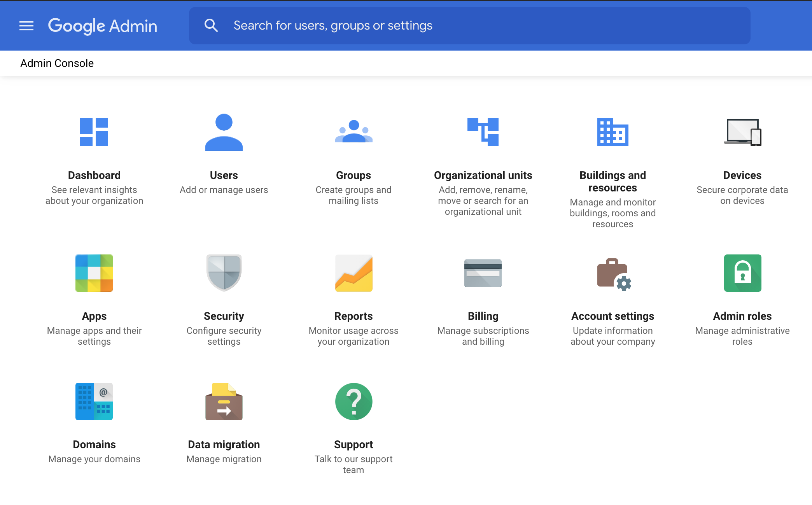Click the Groups people icon
Image resolution: width=812 pixels, height=505 pixels.
coord(353,132)
